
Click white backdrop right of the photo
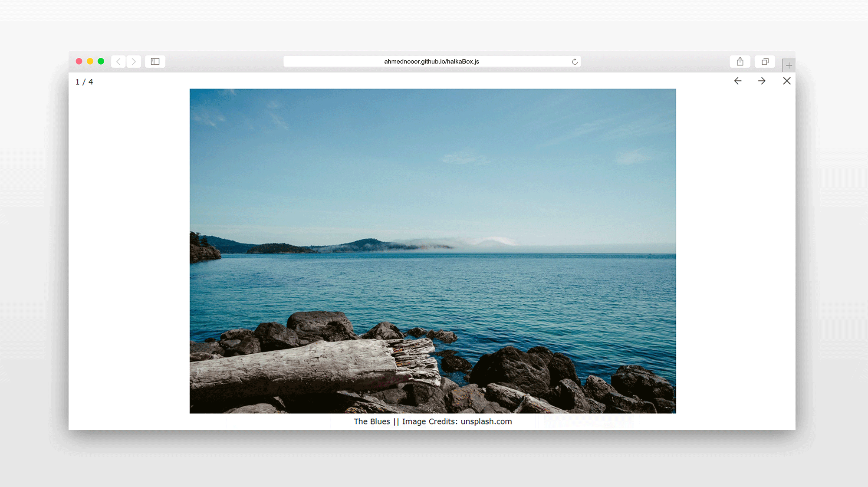736,252
